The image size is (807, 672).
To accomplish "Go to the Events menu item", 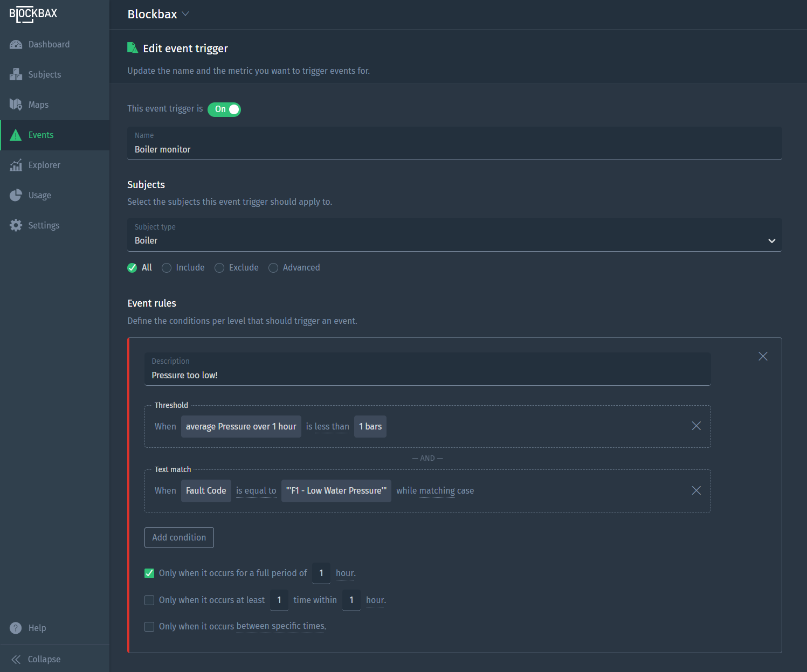I will (41, 135).
